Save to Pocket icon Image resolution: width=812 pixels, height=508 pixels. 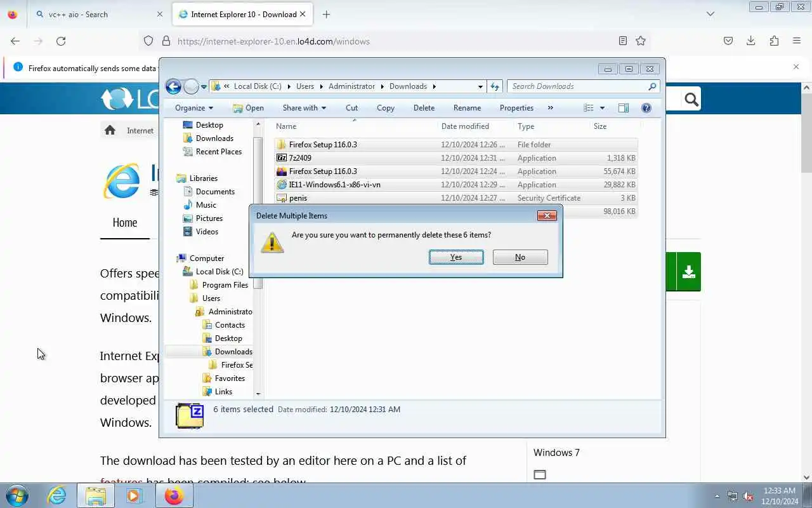728,41
